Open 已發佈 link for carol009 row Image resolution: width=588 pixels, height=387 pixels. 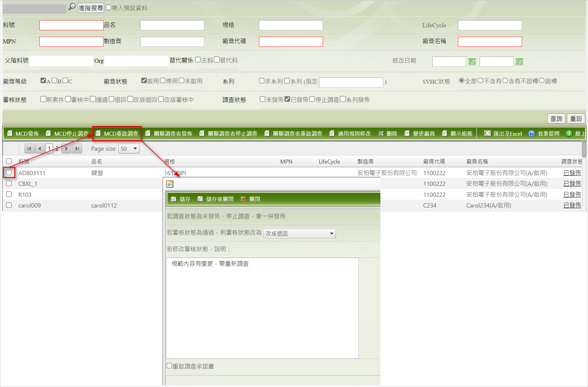pos(572,205)
